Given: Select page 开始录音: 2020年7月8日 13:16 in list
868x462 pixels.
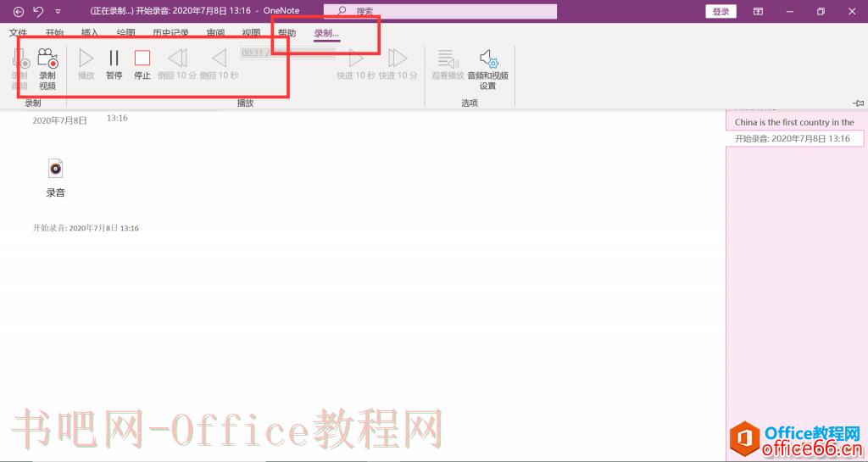Looking at the screenshot, I should point(794,138).
